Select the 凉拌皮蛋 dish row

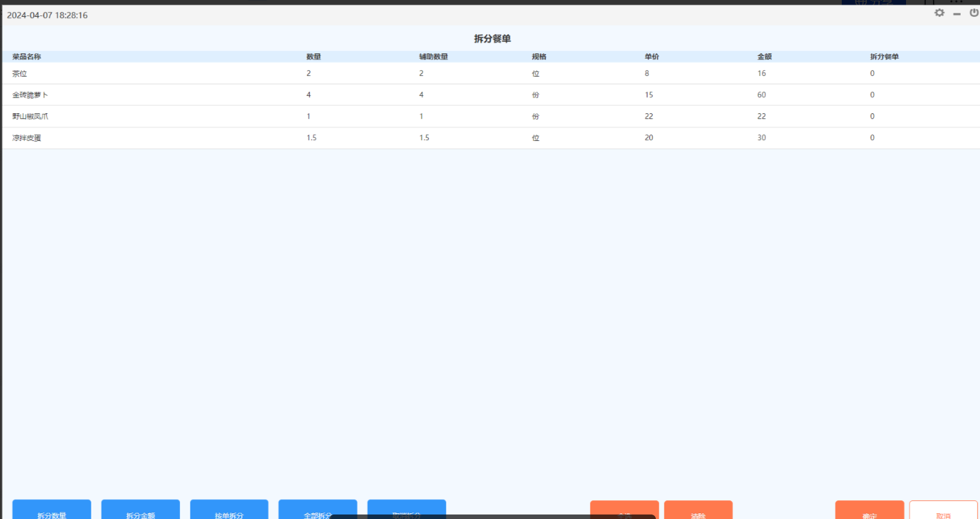(26, 138)
